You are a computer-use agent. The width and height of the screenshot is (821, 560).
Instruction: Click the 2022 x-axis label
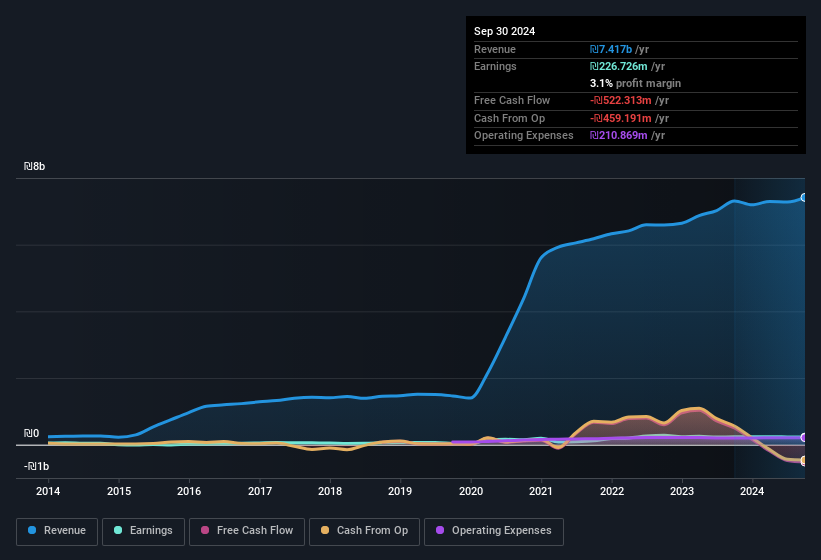click(612, 491)
